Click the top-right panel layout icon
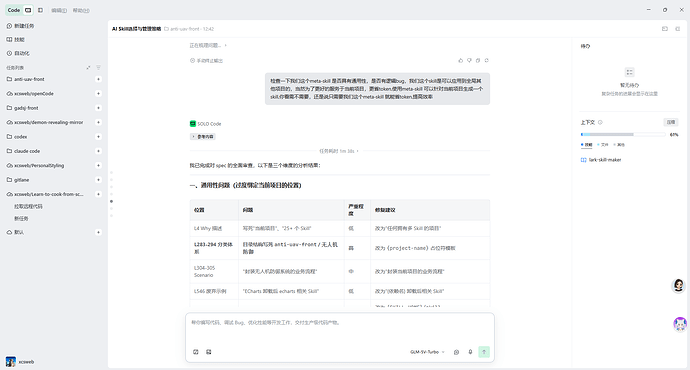The image size is (690, 370). [x=664, y=29]
